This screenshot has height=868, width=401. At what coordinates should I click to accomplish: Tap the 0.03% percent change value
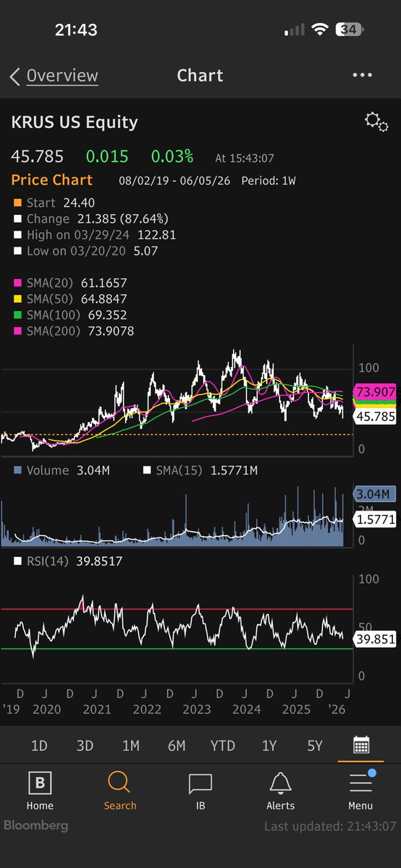172,156
